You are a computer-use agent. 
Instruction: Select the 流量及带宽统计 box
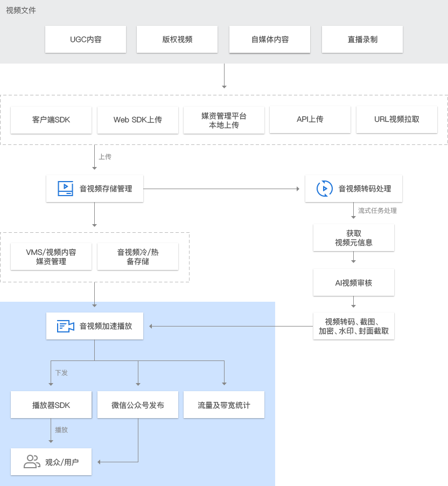tap(223, 405)
